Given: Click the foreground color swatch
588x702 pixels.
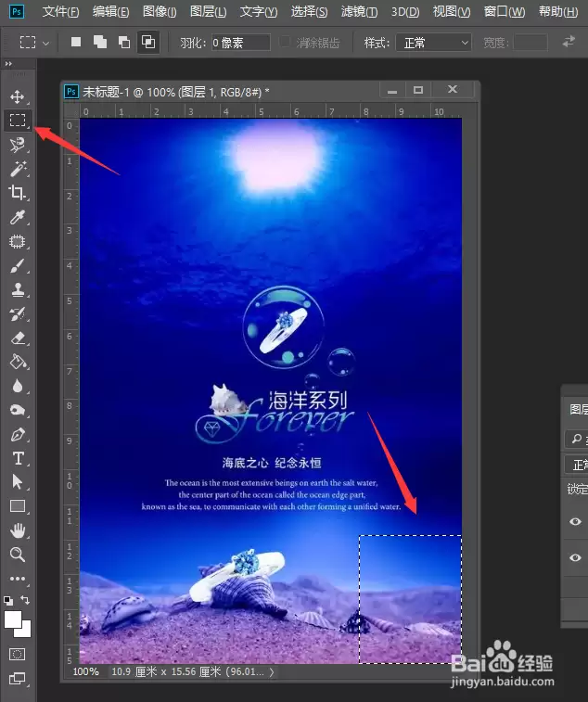Looking at the screenshot, I should (x=12, y=619).
